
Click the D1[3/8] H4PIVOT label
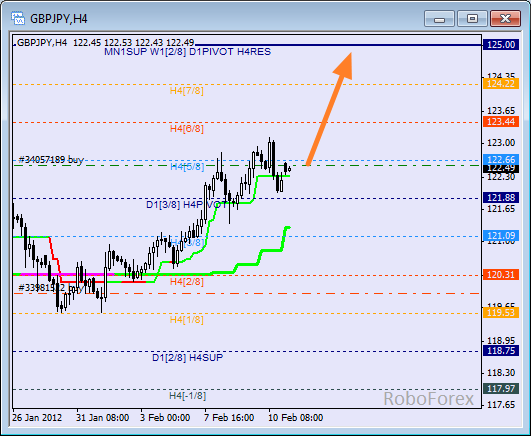click(187, 205)
